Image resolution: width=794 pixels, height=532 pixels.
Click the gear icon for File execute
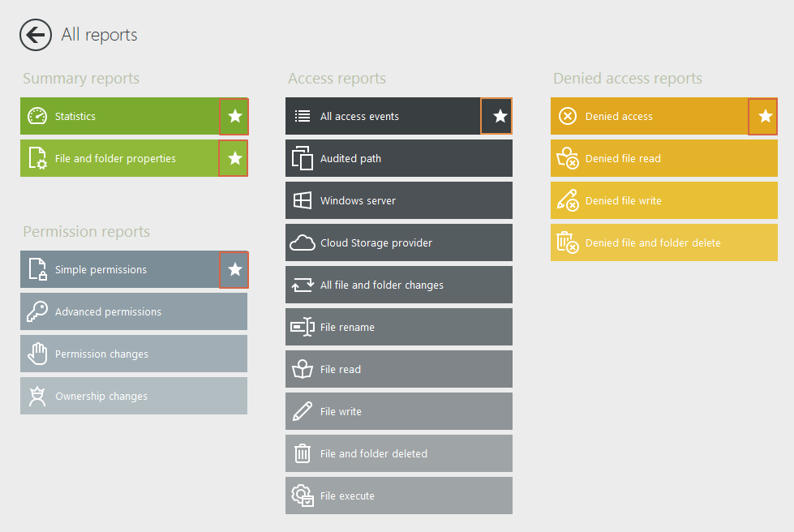(303, 496)
